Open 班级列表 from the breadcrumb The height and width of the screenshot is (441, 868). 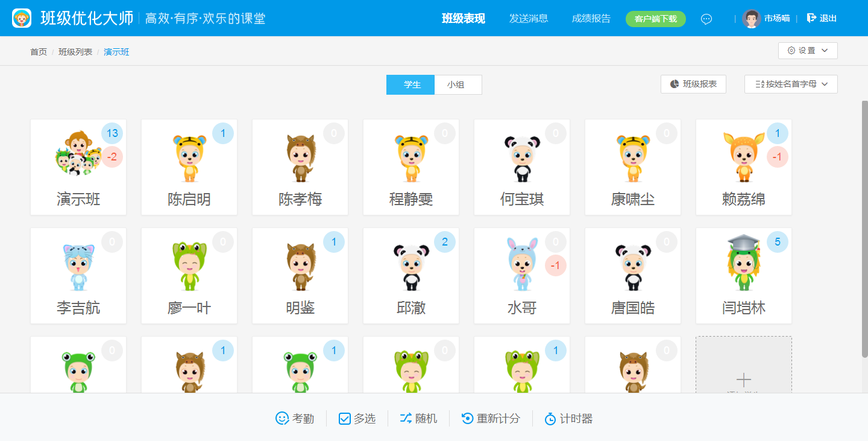tap(75, 51)
